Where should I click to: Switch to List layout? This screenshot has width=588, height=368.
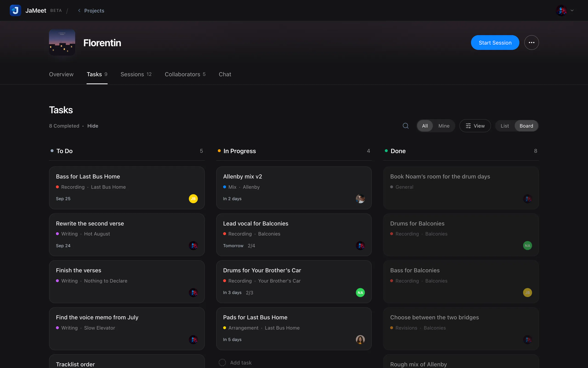tap(505, 126)
